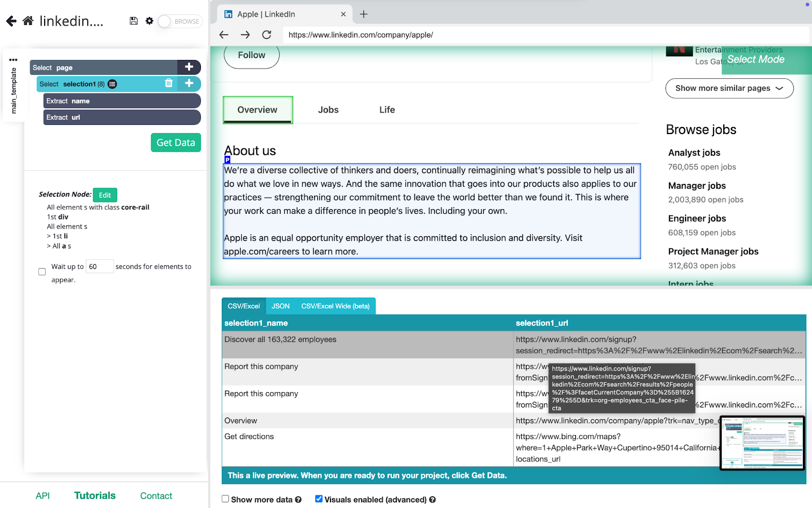This screenshot has height=508, width=812.
Task: Click the browser back arrow
Action: 224,35
